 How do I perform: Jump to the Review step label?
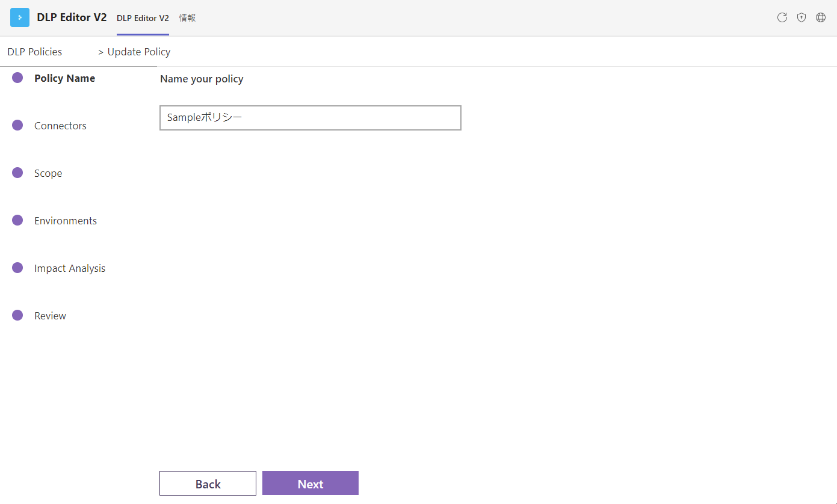click(x=50, y=316)
